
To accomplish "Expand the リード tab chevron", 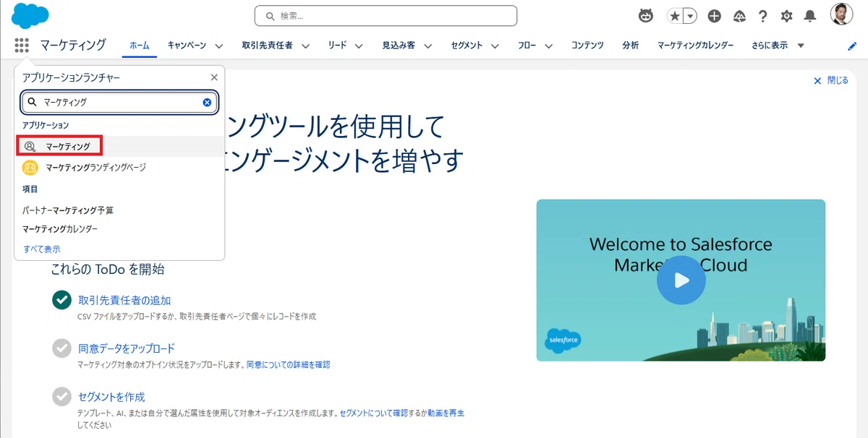I will coord(359,46).
